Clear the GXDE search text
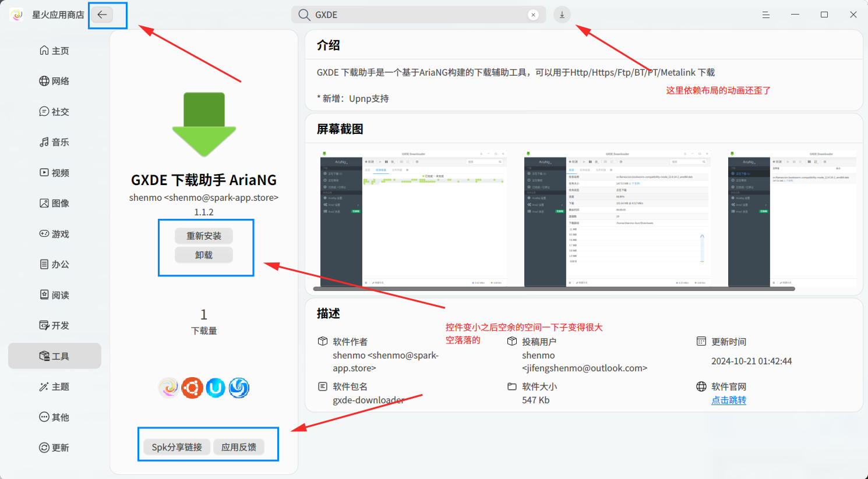The height and width of the screenshot is (479, 868). [x=533, y=15]
